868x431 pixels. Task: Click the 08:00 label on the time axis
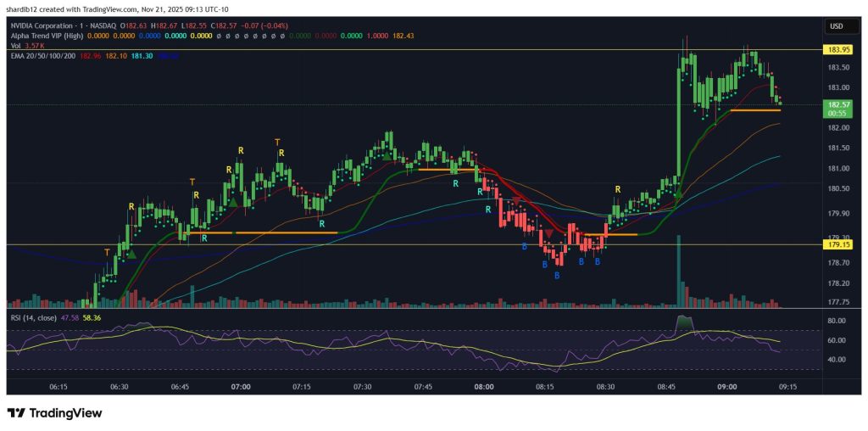point(484,386)
